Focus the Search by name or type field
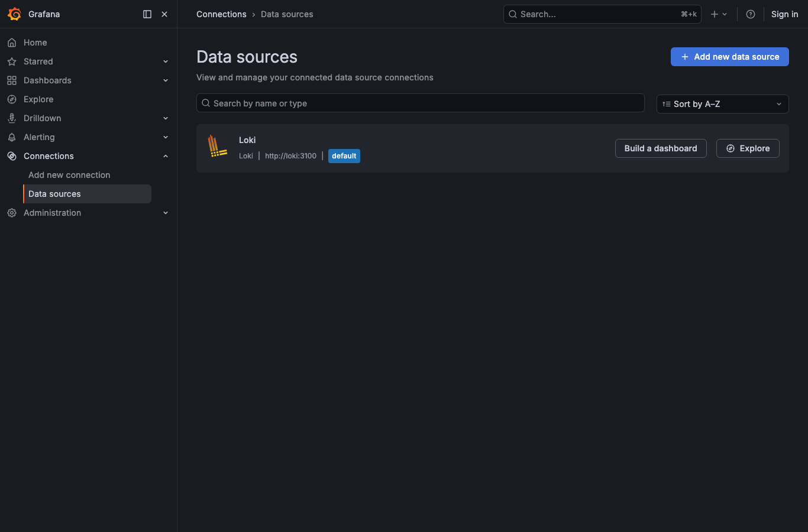Image resolution: width=808 pixels, height=532 pixels. click(x=421, y=103)
